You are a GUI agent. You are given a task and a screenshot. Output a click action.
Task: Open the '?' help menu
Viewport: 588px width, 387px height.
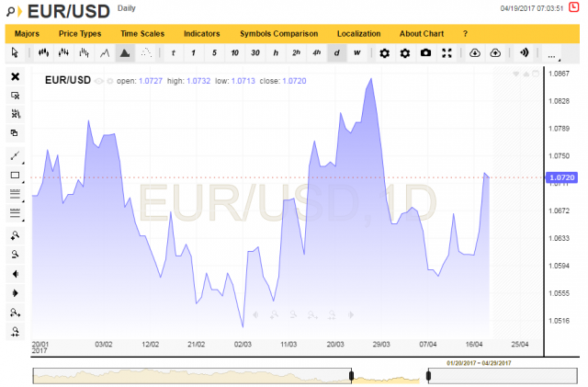point(465,34)
